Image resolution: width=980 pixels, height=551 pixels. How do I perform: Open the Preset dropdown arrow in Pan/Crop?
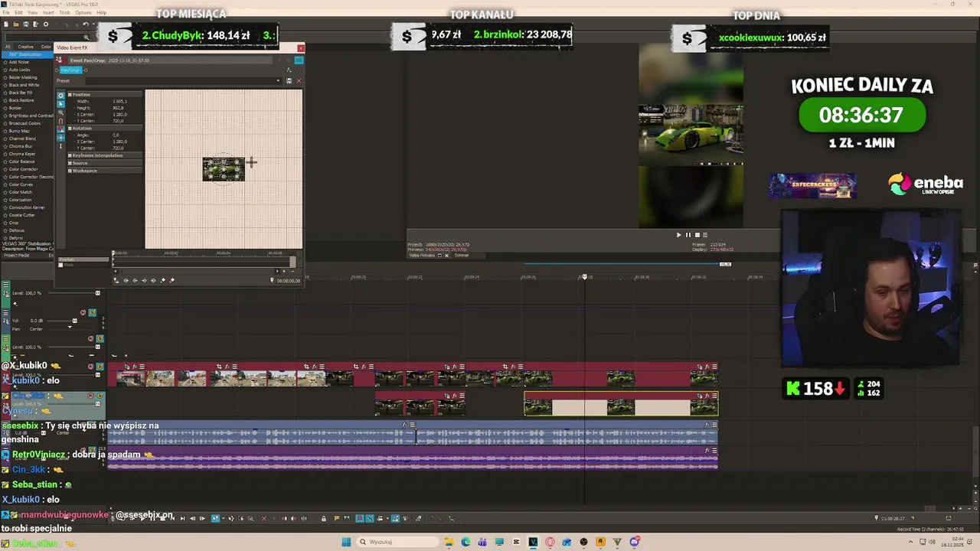(x=278, y=80)
